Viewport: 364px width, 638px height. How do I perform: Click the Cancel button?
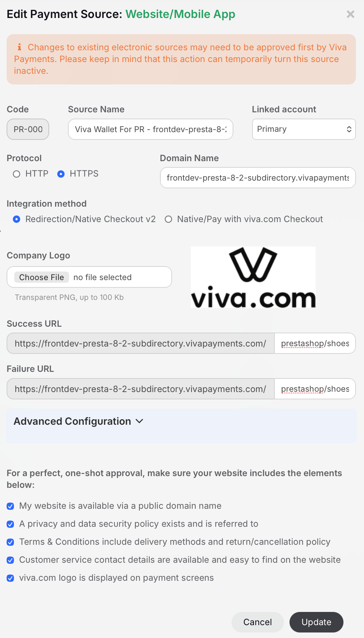258,622
